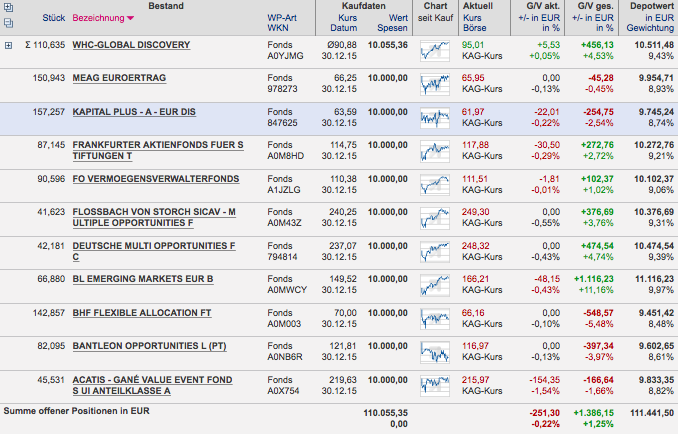Open the WHC-GLOBAL DISCOVERY fund link
The image size is (678, 434).
point(131,45)
